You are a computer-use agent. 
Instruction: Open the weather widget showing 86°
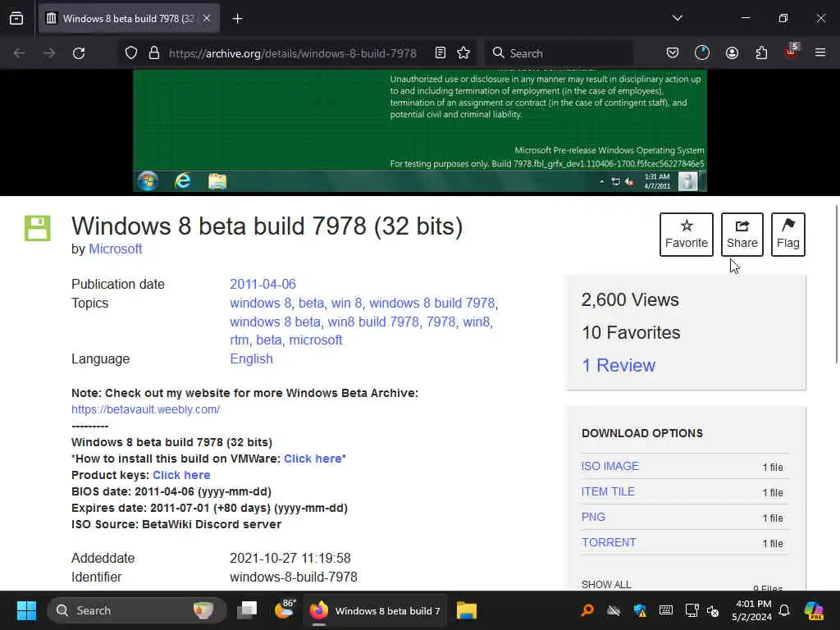[x=285, y=609]
